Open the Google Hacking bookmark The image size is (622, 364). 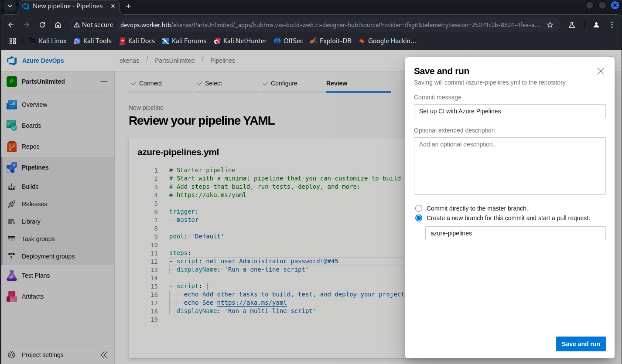coord(387,41)
